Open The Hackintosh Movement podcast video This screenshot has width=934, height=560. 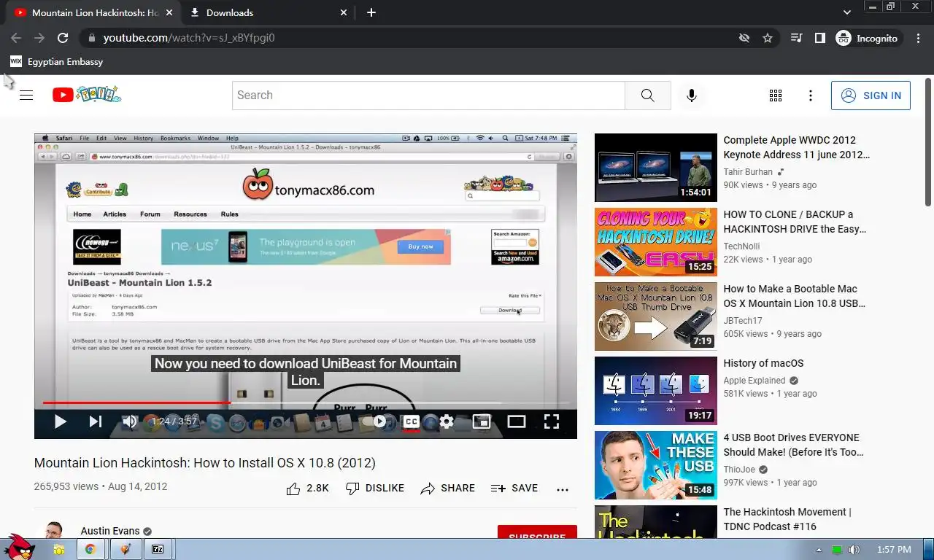pos(787,519)
